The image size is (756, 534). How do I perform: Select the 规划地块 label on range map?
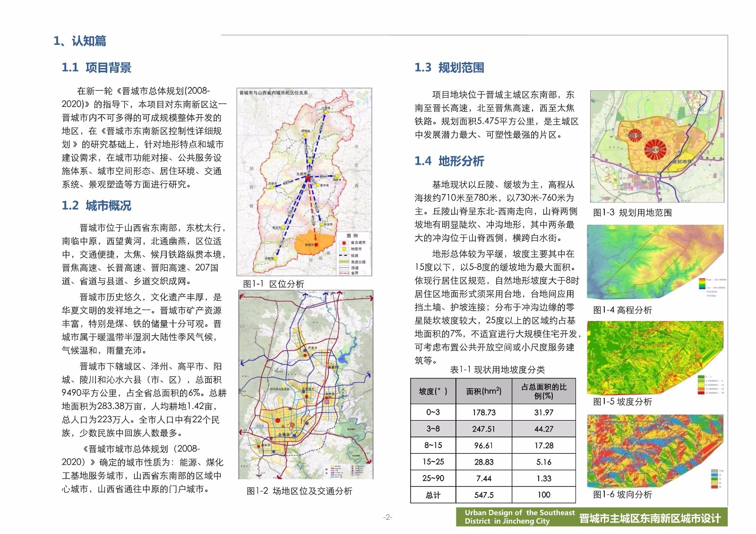coord(682,161)
